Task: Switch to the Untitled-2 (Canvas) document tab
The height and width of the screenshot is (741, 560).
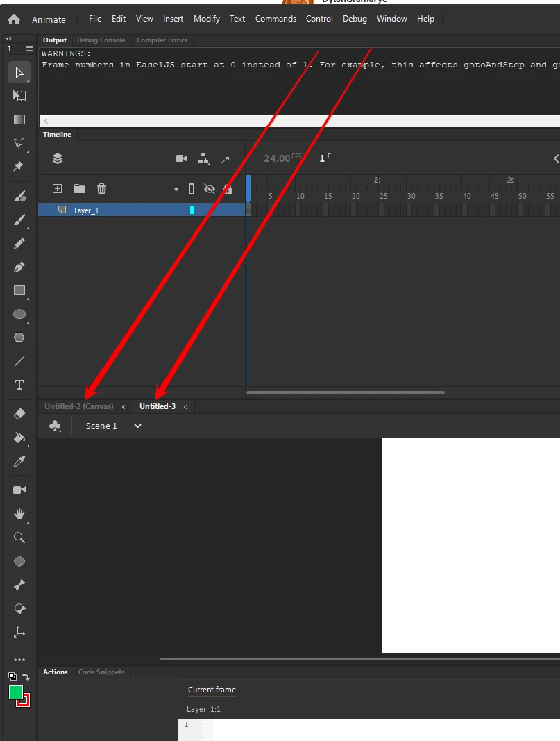Action: click(x=79, y=406)
